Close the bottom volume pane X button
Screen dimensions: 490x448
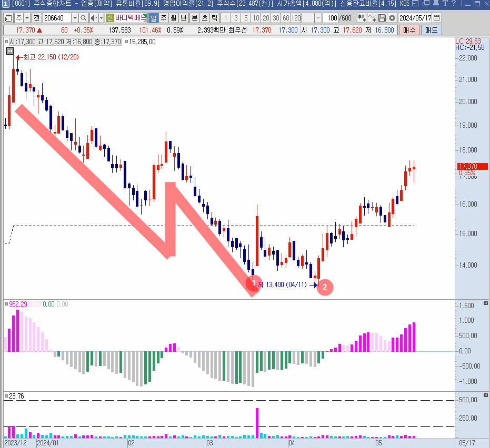coord(486,395)
